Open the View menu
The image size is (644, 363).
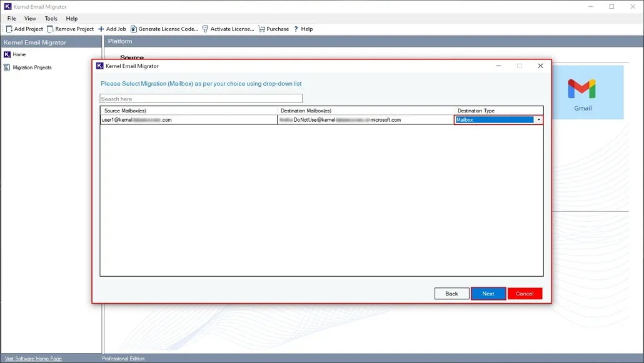[30, 19]
